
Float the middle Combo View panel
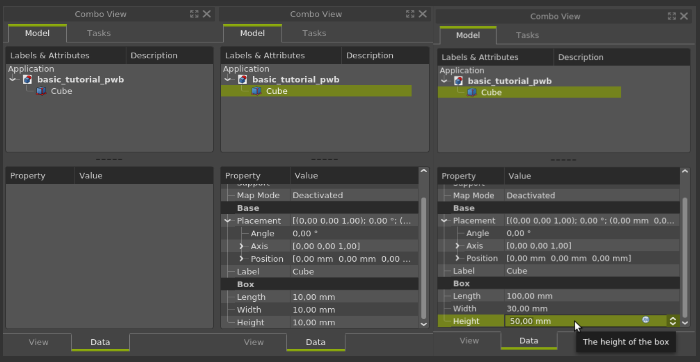tap(409, 14)
